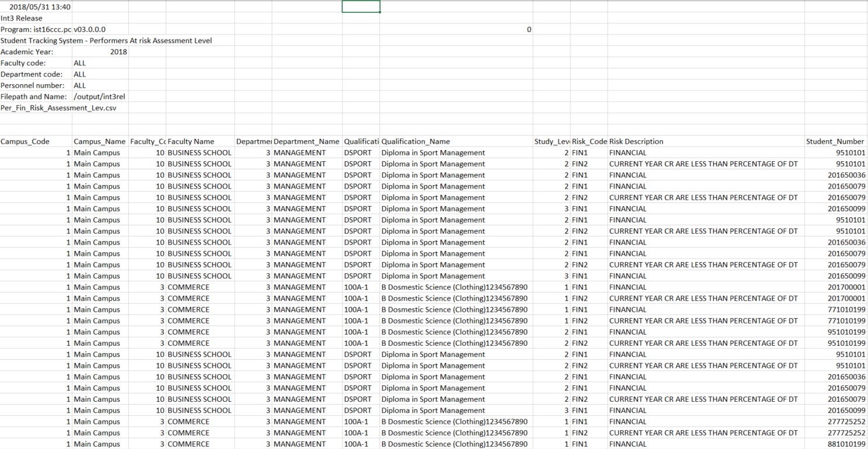
Task: Click the /output/int3rel filepath cell
Action: [x=99, y=96]
